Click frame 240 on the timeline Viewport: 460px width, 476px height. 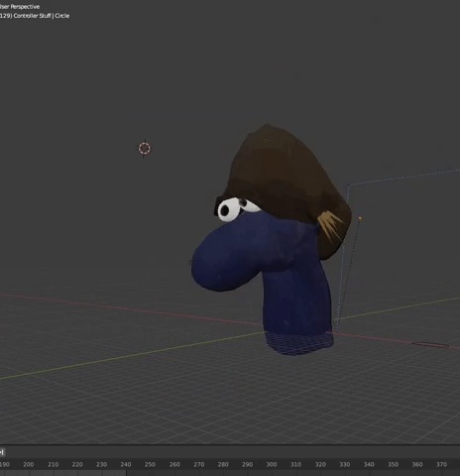[x=126, y=464]
